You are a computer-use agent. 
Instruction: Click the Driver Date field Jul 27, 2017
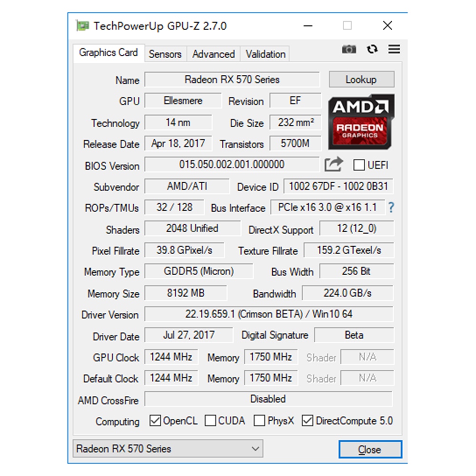pos(189,335)
